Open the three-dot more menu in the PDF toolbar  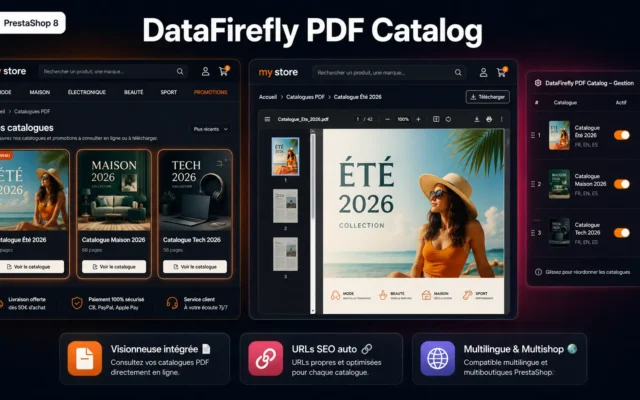point(502,119)
